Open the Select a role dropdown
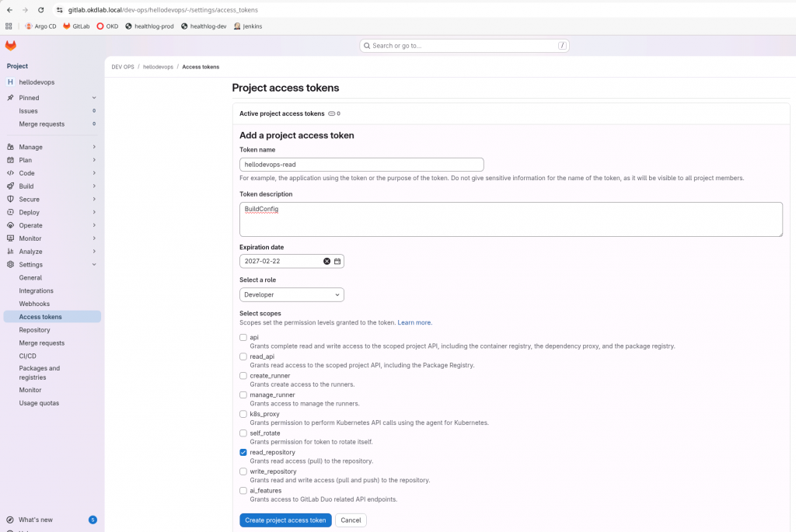This screenshot has width=796, height=532. pyautogui.click(x=292, y=295)
